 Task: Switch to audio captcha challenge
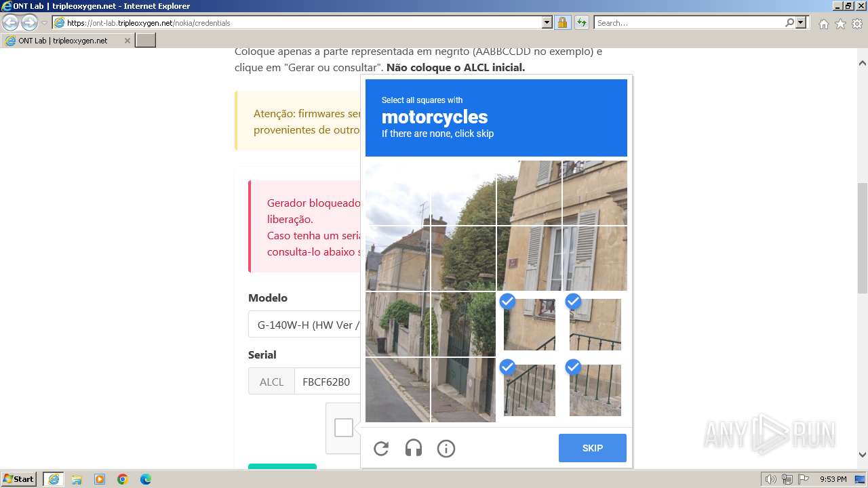pyautogui.click(x=414, y=448)
